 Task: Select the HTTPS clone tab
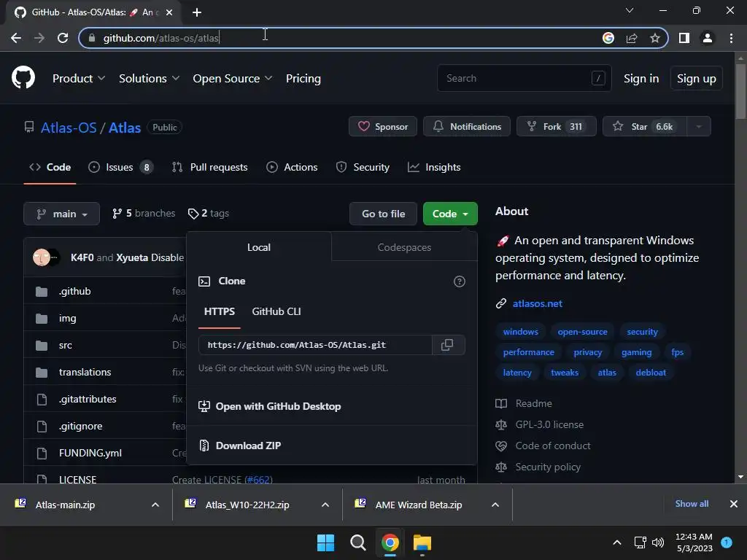(220, 312)
